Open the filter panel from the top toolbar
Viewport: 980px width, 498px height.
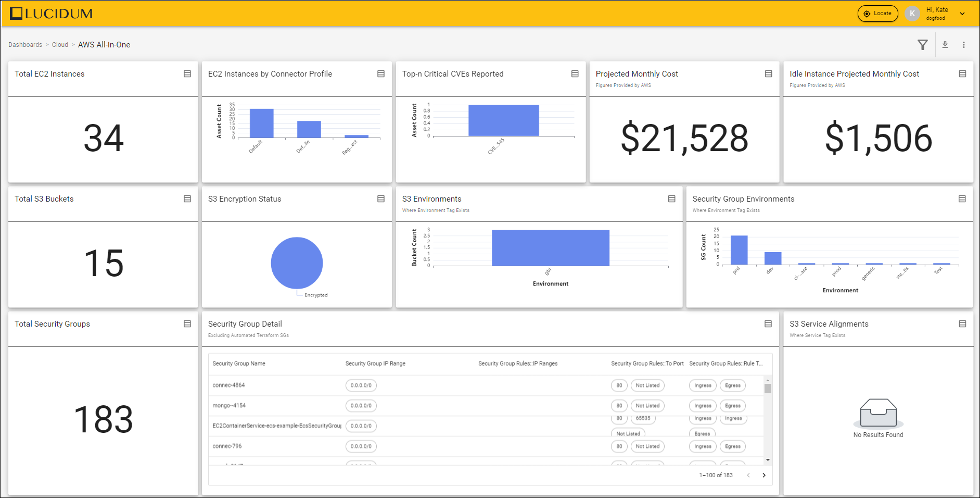tap(923, 45)
